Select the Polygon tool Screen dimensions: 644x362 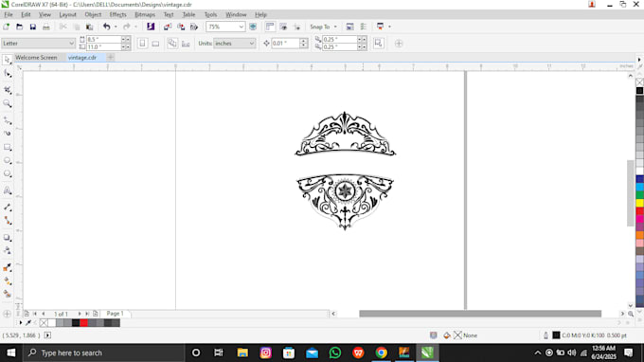coord(7,173)
